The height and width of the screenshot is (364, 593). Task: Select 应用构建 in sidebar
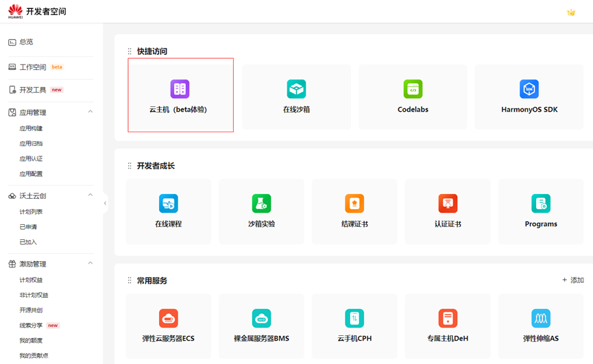(x=31, y=128)
